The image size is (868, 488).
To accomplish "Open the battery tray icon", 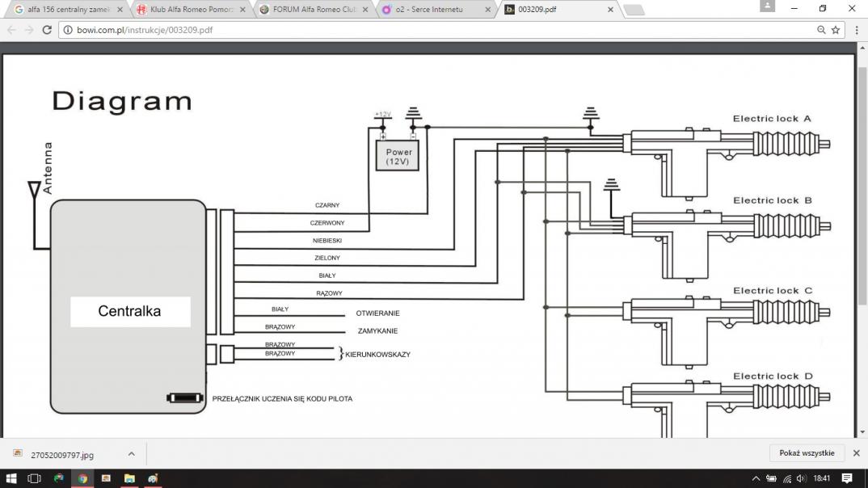I will [x=771, y=478].
